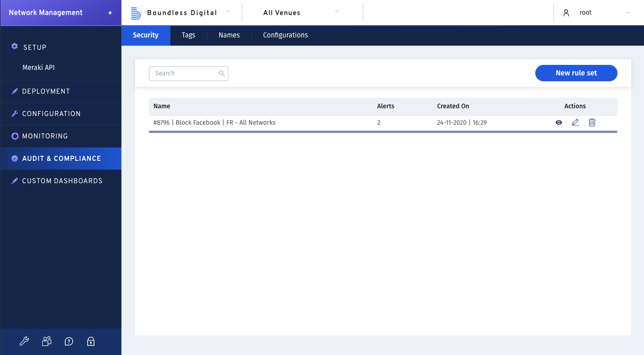Click the magnifier icon in the search box
Screen dimensions: 644x355
pos(222,73)
